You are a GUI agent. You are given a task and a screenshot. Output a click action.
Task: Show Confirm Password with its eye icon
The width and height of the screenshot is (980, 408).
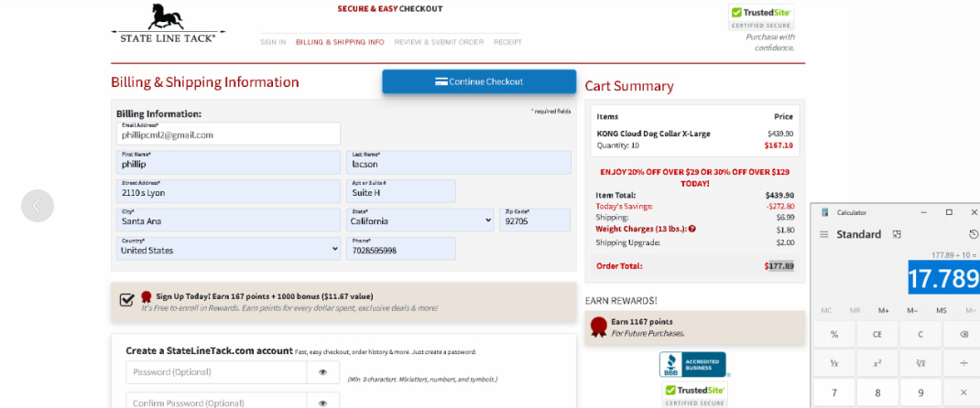pyautogui.click(x=322, y=403)
